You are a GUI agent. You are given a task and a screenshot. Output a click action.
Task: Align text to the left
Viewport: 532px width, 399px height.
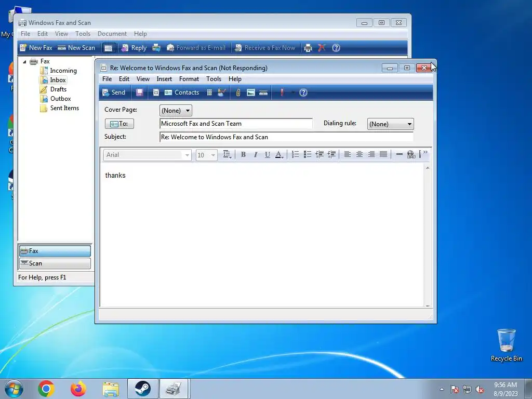347,155
